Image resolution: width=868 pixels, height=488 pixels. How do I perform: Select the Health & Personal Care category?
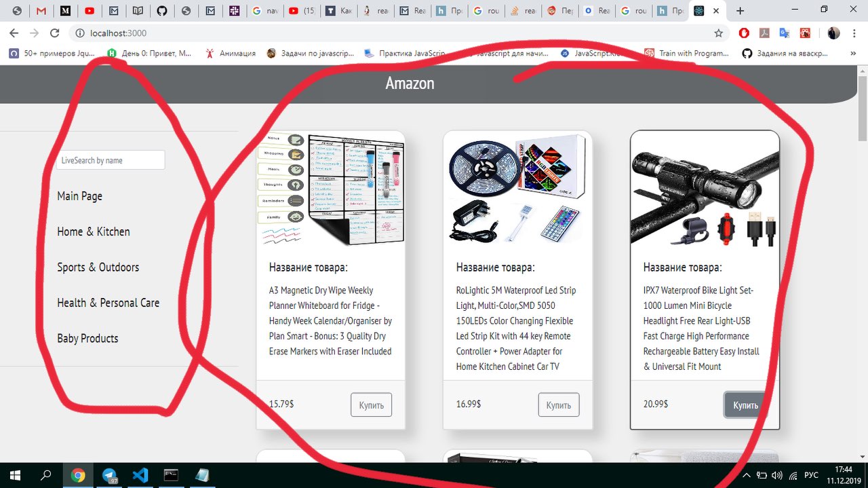108,303
